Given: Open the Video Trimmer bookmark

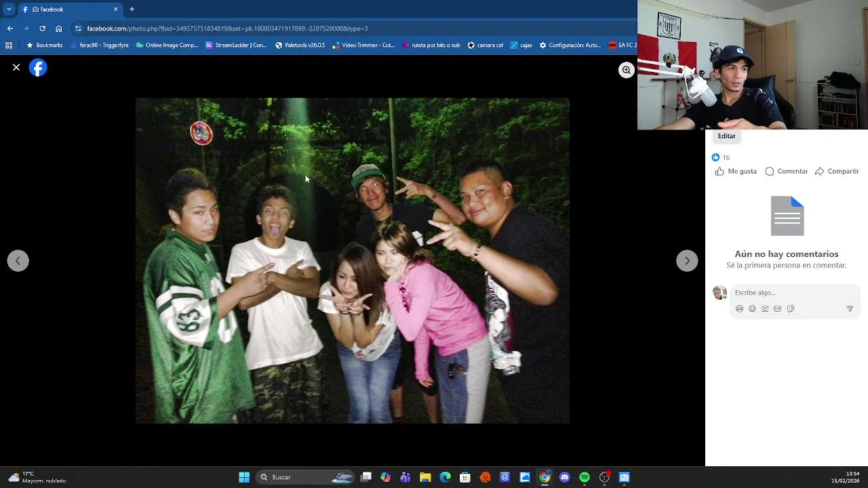Looking at the screenshot, I should point(363,45).
